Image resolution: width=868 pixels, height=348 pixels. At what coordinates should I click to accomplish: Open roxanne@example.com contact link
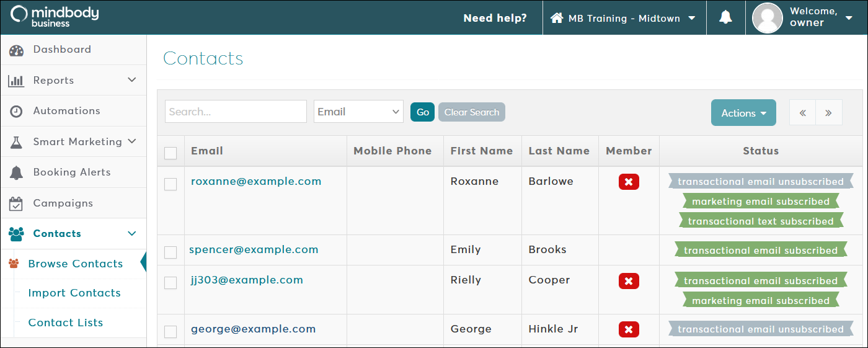click(256, 181)
